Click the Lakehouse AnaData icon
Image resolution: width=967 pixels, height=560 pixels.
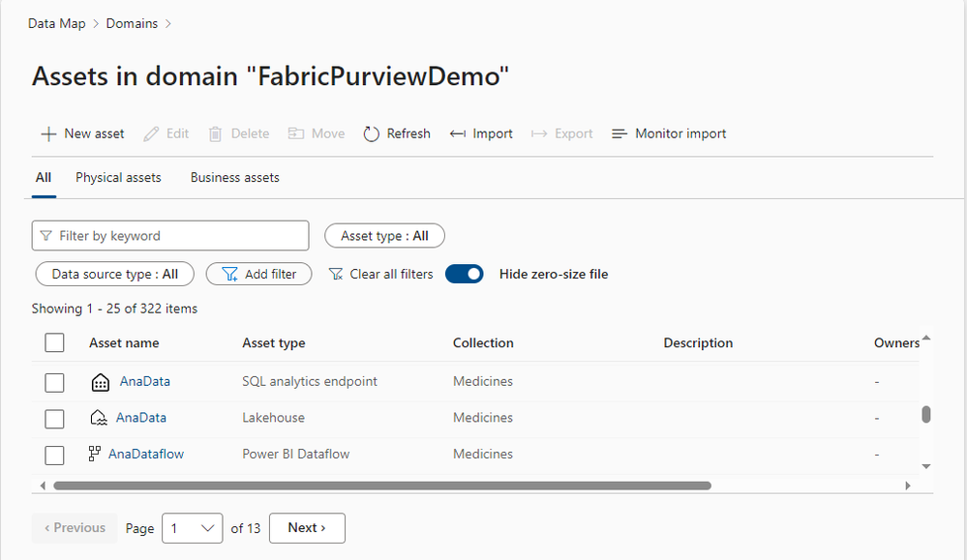(x=99, y=418)
